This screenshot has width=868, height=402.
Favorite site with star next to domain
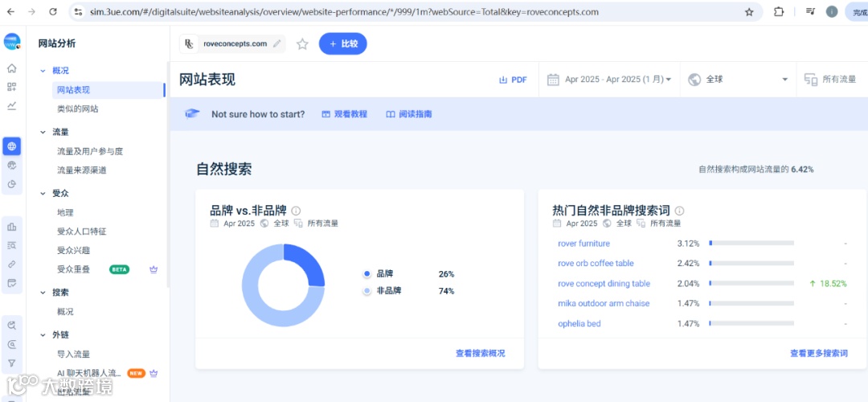pyautogui.click(x=302, y=44)
